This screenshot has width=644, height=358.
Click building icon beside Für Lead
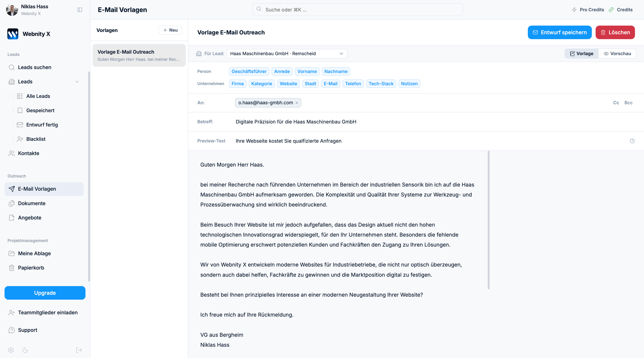(199, 54)
